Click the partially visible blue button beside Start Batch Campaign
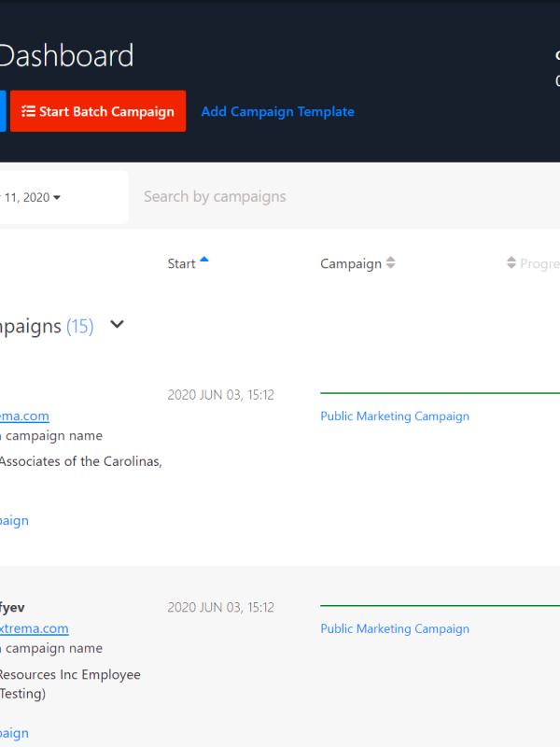560x747 pixels. [3, 111]
